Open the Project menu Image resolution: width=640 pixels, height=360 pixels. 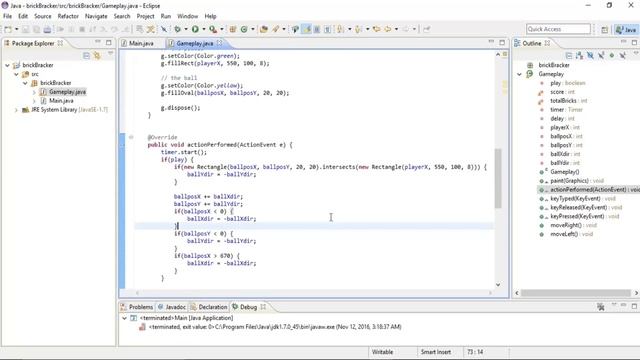[x=145, y=16]
